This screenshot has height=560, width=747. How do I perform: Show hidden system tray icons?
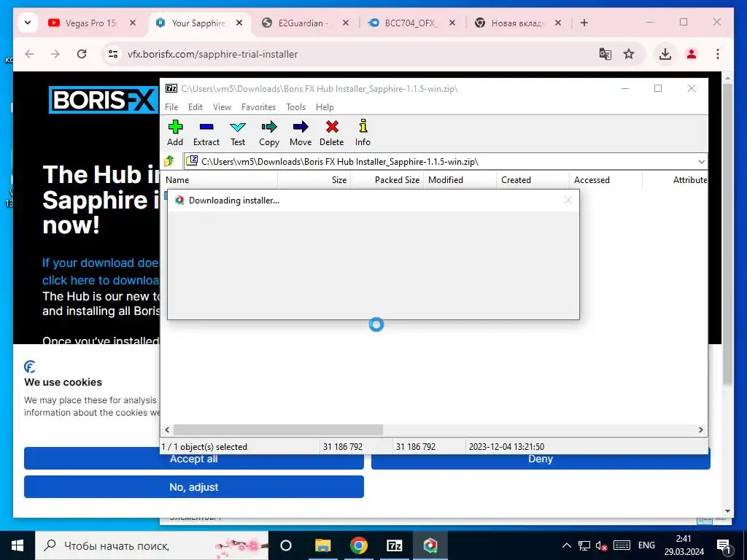566,545
